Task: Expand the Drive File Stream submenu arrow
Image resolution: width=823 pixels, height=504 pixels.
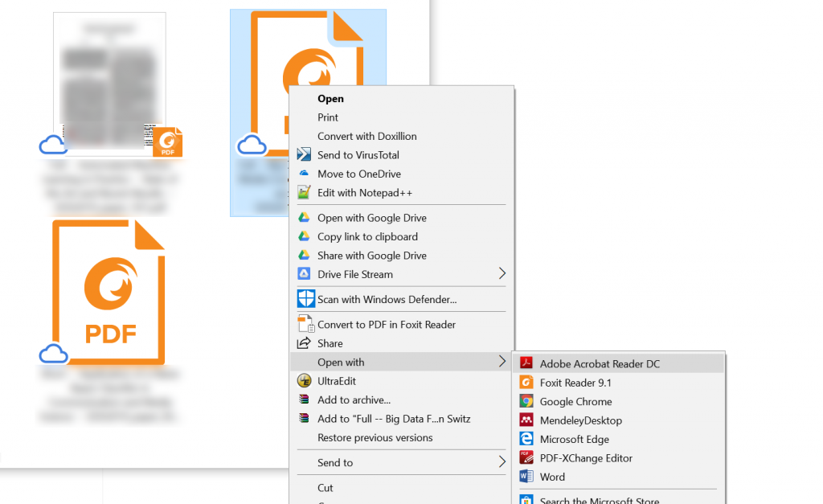Action: click(x=502, y=273)
